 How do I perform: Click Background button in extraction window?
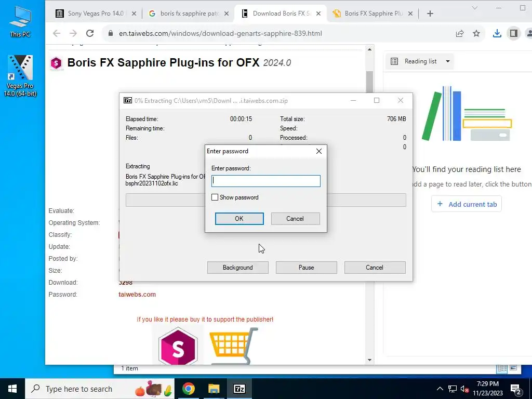[x=238, y=268]
